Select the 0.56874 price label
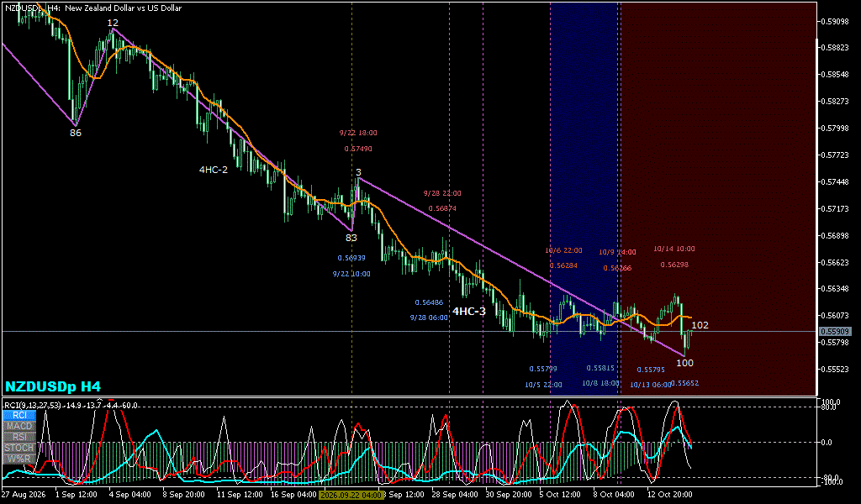This screenshot has width=861, height=504. coord(442,208)
